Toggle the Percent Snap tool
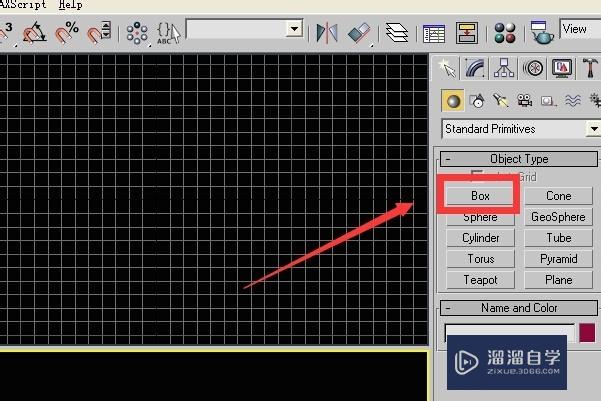The width and height of the screenshot is (601, 401). 67,33
